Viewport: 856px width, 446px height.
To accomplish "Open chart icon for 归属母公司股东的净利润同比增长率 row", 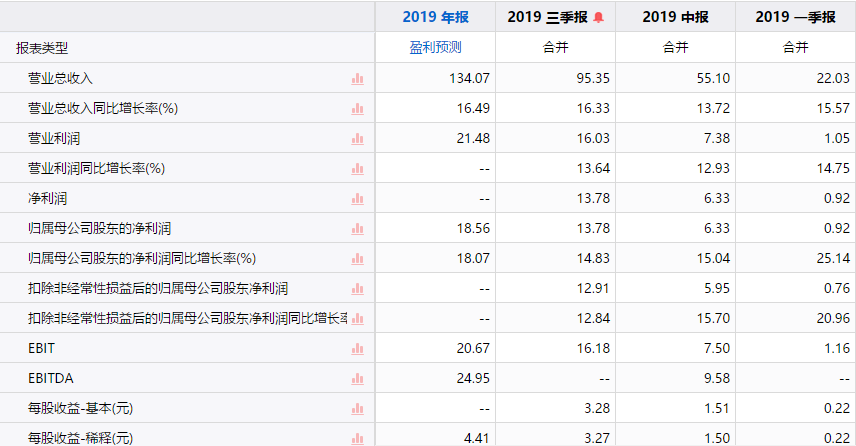I will pos(358,259).
